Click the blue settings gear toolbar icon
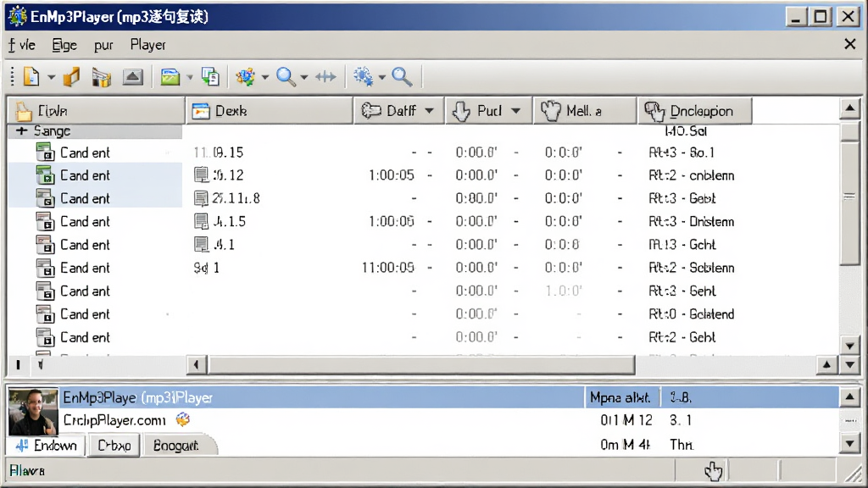 pyautogui.click(x=363, y=77)
